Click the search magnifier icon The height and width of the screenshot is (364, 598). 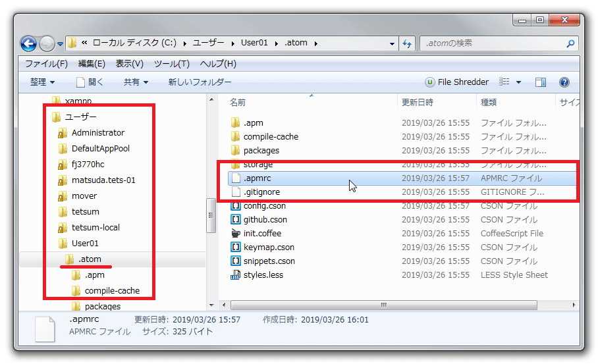[570, 43]
